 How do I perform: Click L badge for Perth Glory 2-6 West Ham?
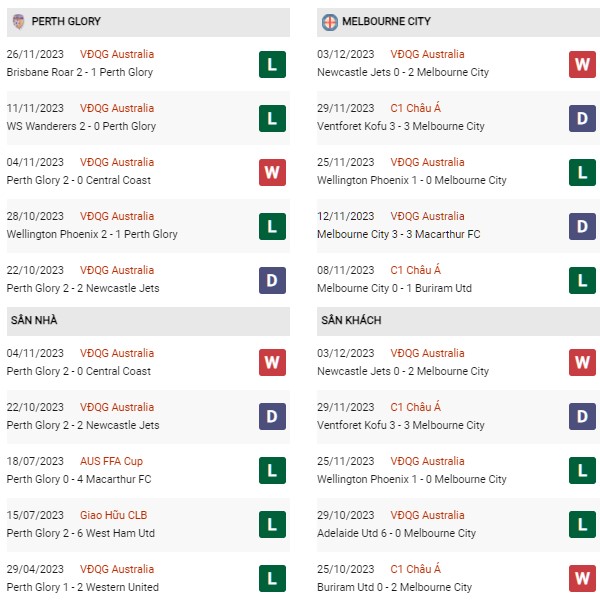272,524
